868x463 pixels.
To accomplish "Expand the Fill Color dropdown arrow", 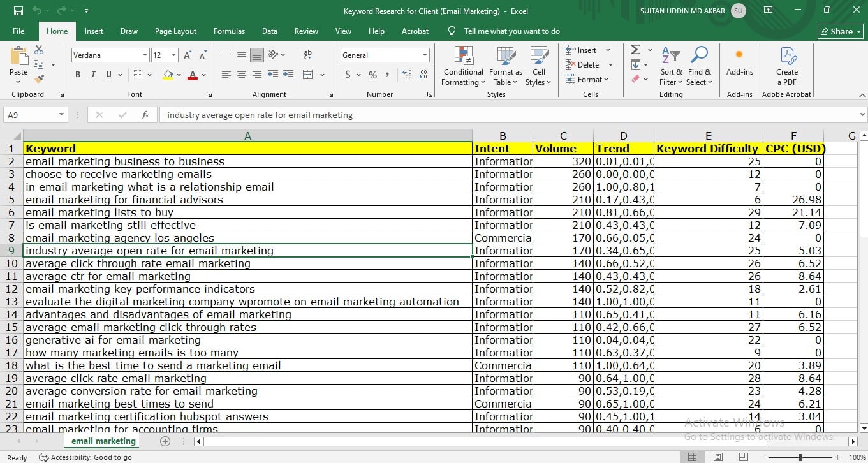I will pos(179,75).
